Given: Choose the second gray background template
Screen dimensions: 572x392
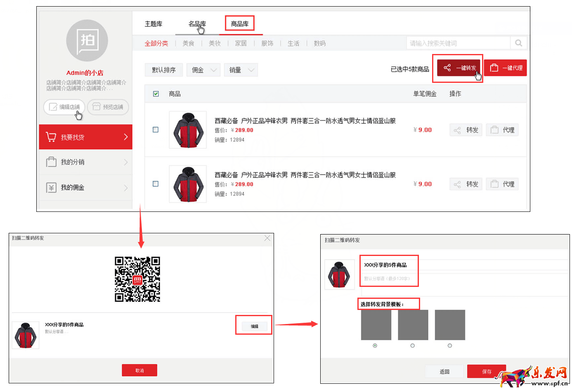Looking at the screenshot, I should (x=413, y=325).
